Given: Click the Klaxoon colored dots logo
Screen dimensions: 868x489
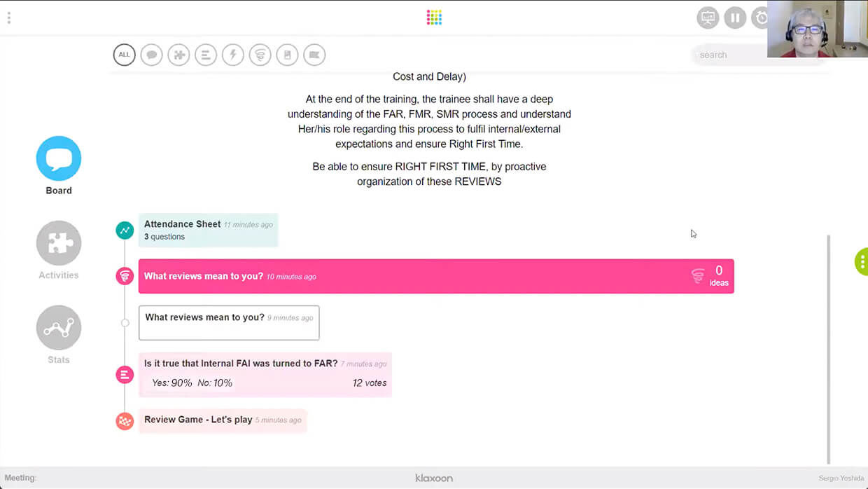Looking at the screenshot, I should [434, 18].
